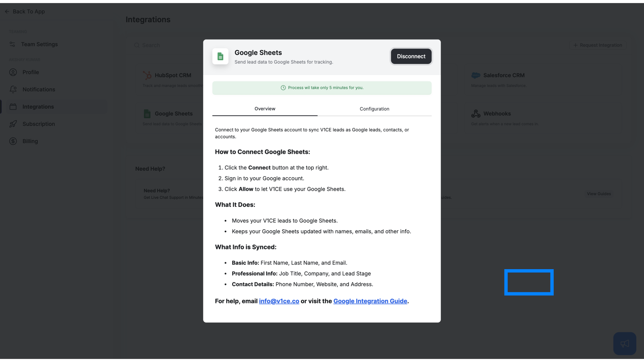644x362 pixels.
Task: Open the megaphone announcements widget
Action: [x=625, y=344]
